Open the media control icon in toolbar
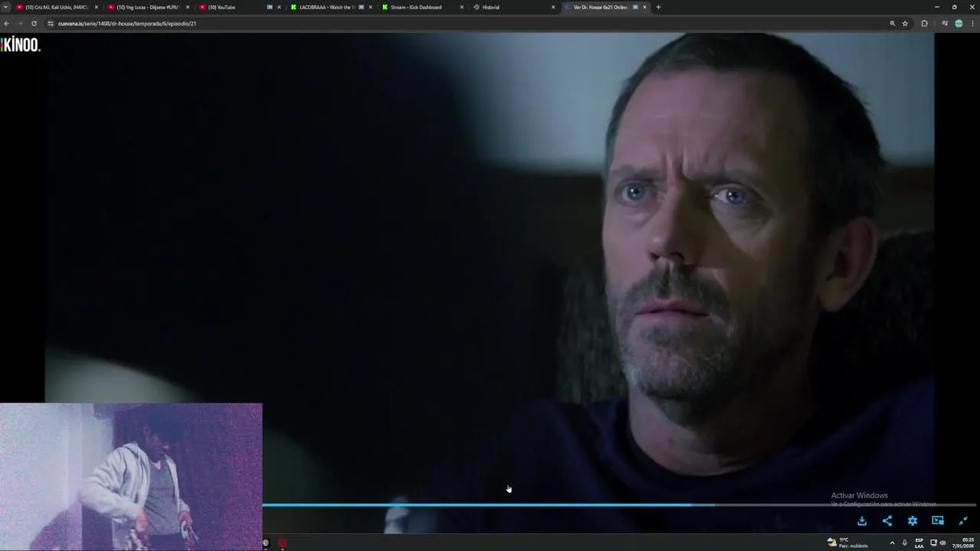980x551 pixels. [945, 24]
